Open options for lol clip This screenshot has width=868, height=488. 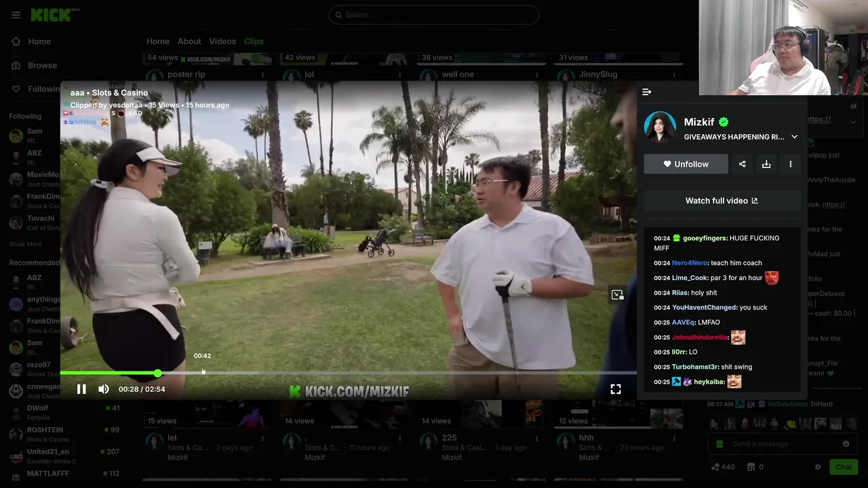point(399,75)
